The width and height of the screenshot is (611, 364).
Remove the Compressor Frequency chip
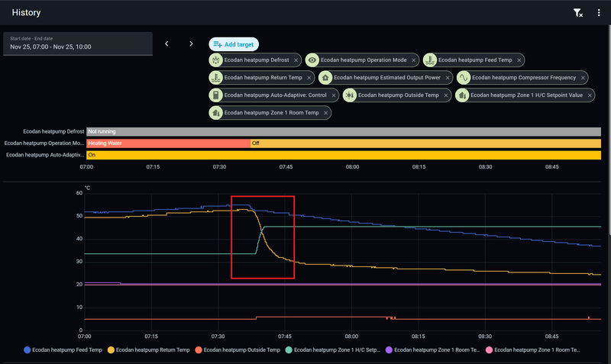(x=583, y=78)
